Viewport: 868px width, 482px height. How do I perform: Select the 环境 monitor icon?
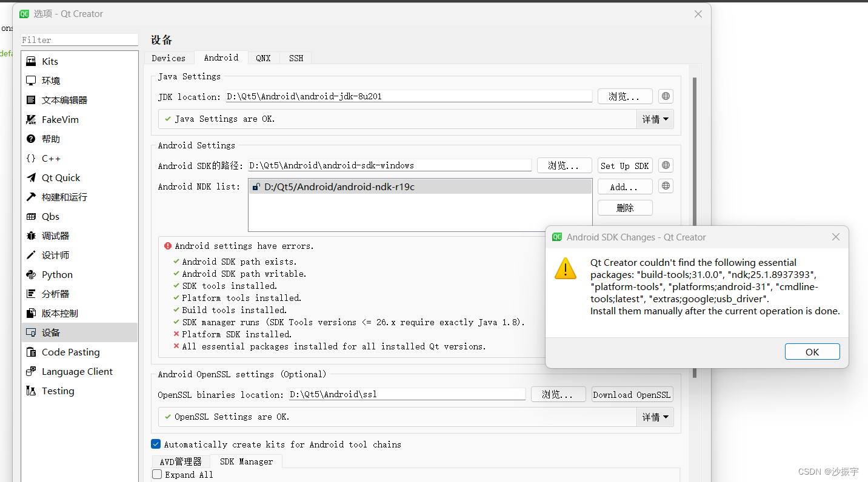(x=31, y=81)
